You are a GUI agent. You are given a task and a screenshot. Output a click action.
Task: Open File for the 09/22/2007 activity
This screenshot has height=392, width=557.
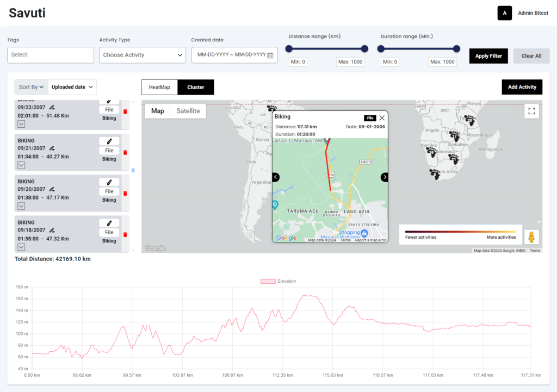pyautogui.click(x=109, y=110)
